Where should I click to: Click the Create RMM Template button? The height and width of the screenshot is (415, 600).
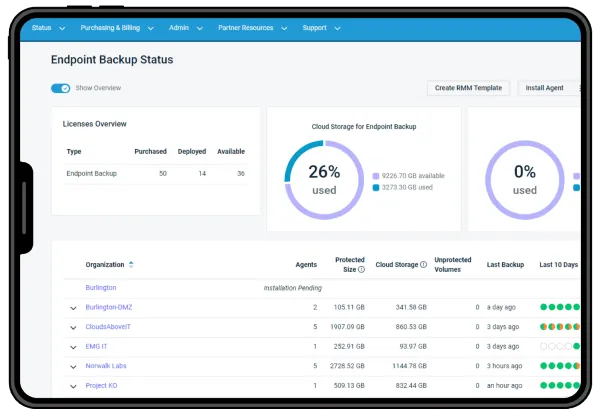point(468,88)
